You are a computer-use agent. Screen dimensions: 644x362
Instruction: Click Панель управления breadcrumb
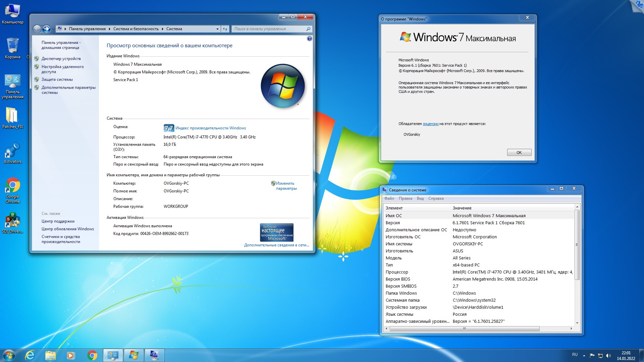coord(87,29)
